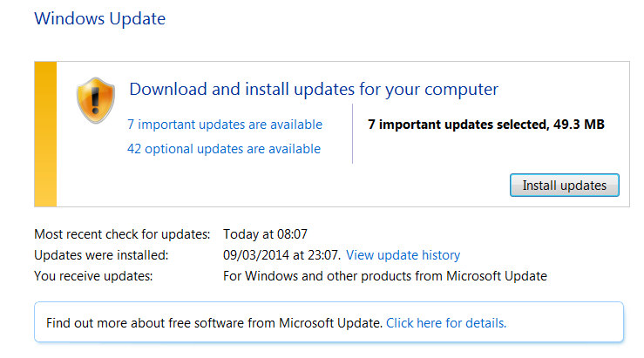The image size is (644, 358).
Task: Click the yellow status stripe on the panel
Action: coord(45,134)
